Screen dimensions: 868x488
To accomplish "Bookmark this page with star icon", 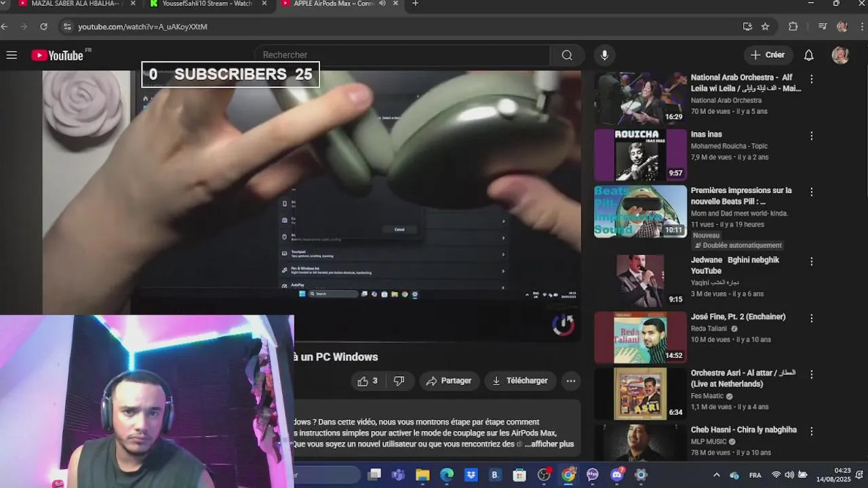I will coord(765,26).
